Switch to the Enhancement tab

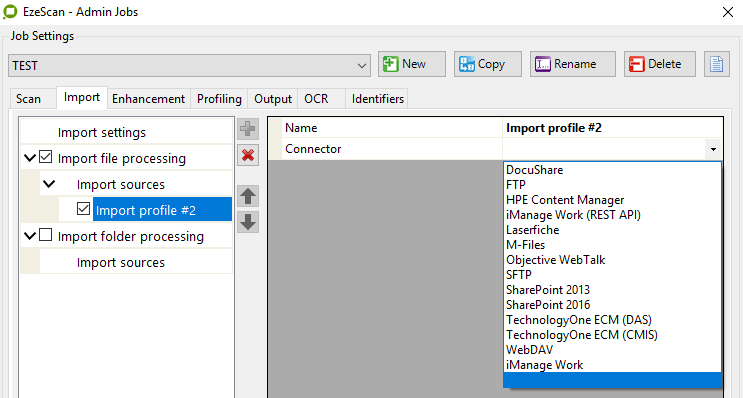pyautogui.click(x=148, y=99)
